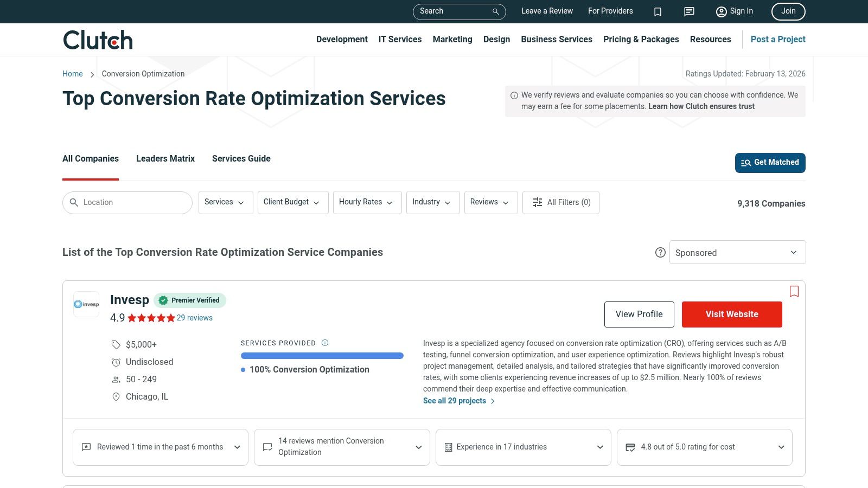Viewport: 868px width, 488px height.
Task: Click the five-star rating of Invesp
Action: [x=151, y=318]
